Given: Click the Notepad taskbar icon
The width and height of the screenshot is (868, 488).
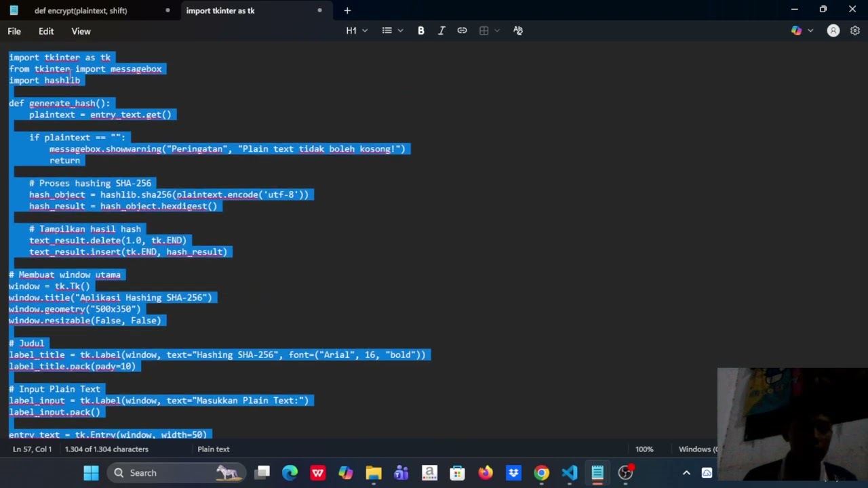Looking at the screenshot, I should tap(597, 472).
